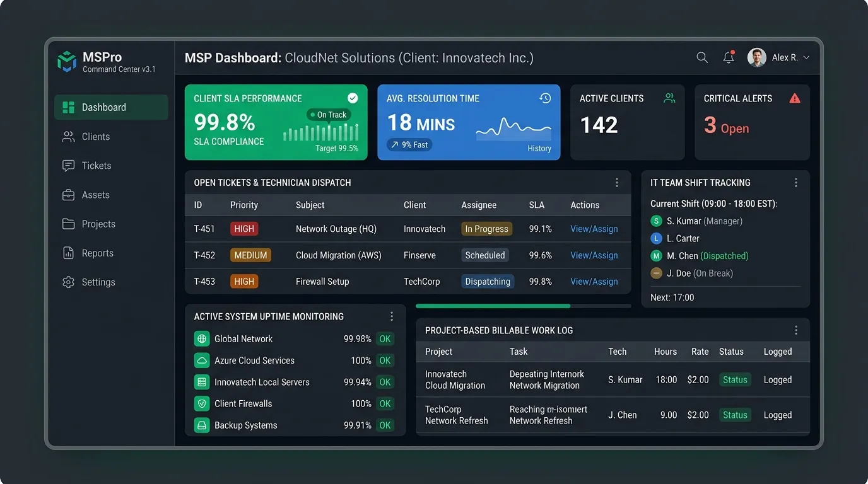Open the Dashboard sidebar item

point(111,107)
